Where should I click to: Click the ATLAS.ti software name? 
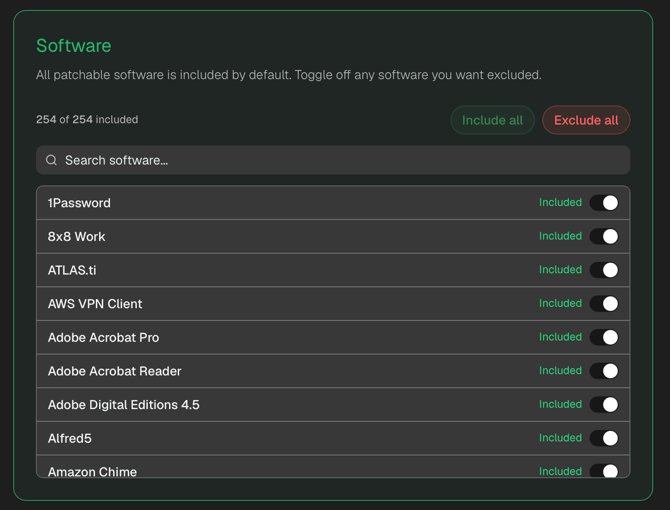(72, 270)
